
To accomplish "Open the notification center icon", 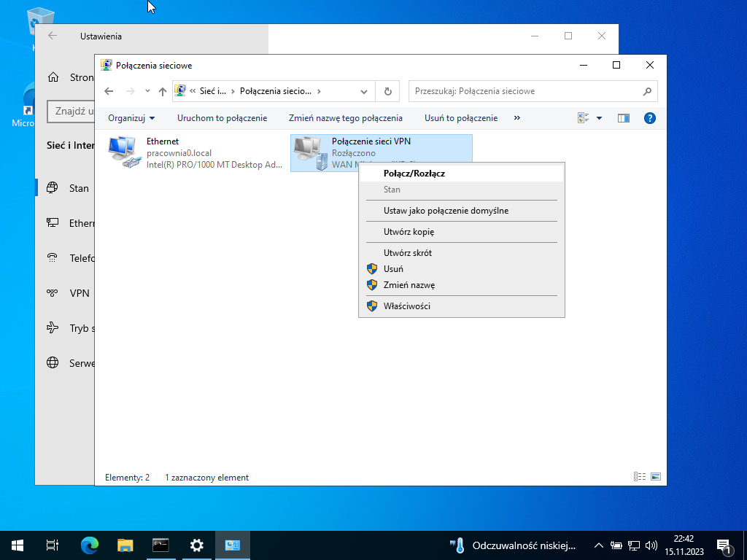I will coord(724,545).
